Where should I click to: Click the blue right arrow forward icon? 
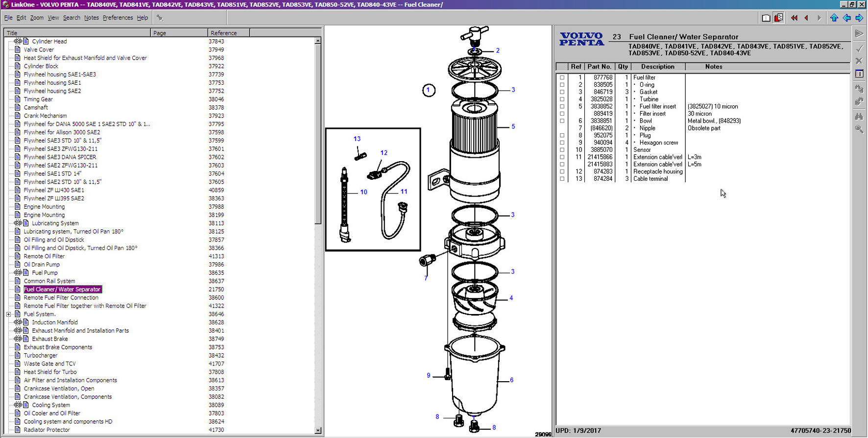tap(859, 18)
